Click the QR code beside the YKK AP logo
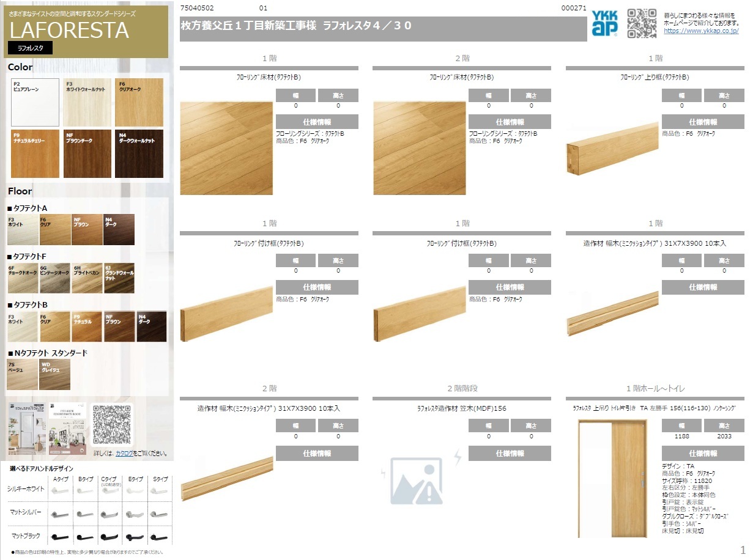Image resolution: width=753 pixels, height=560 pixels. tap(642, 24)
